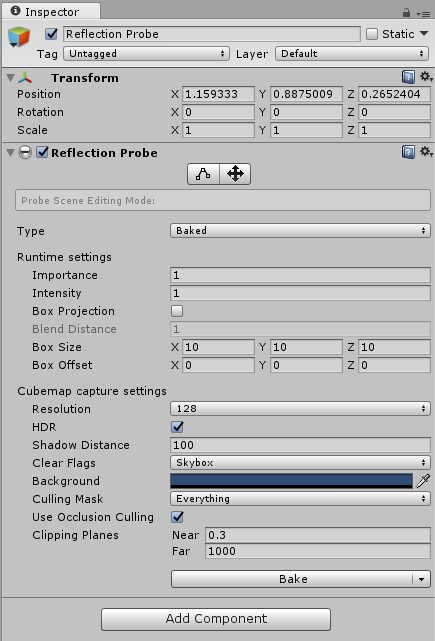This screenshot has height=641, width=435.
Task: Click the Add Component button
Action: coord(216,619)
